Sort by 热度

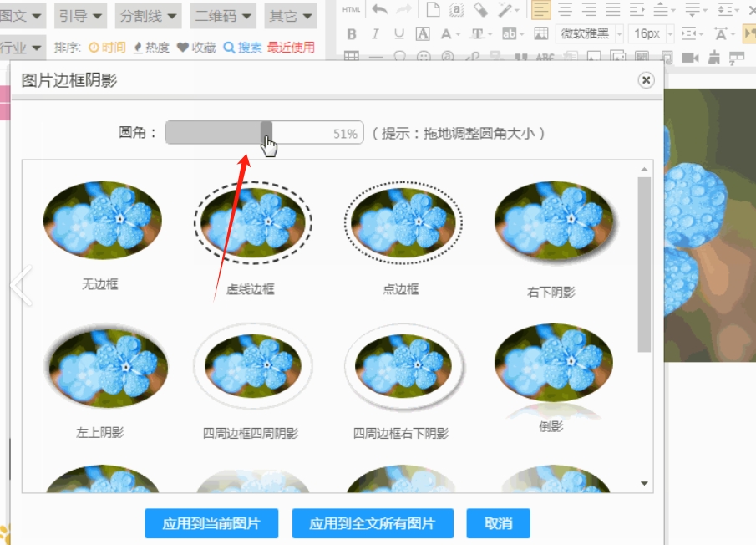point(151,48)
